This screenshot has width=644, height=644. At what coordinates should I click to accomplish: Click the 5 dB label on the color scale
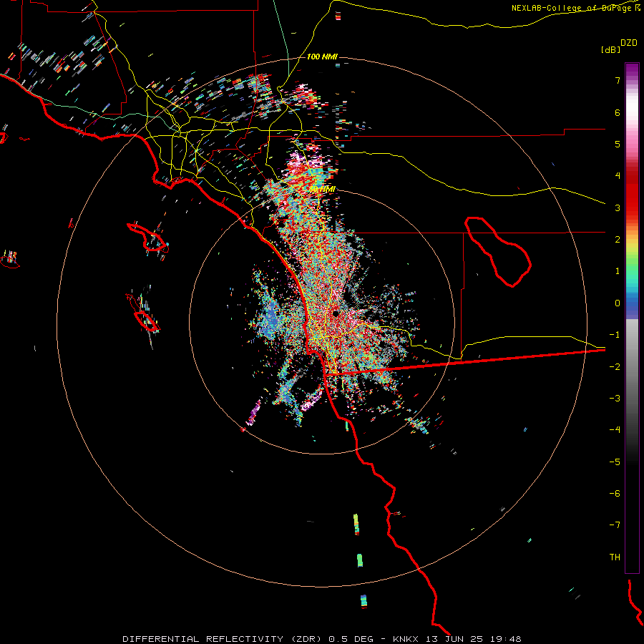click(618, 144)
